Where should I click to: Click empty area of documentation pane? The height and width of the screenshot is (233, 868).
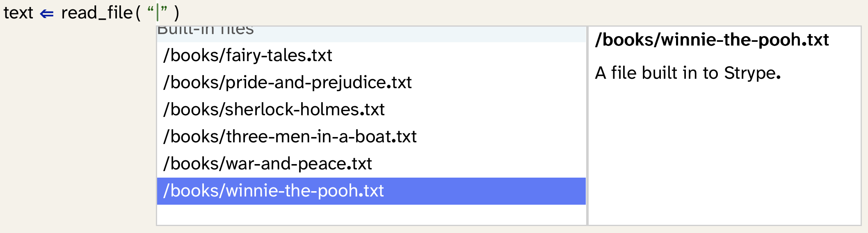click(x=724, y=156)
